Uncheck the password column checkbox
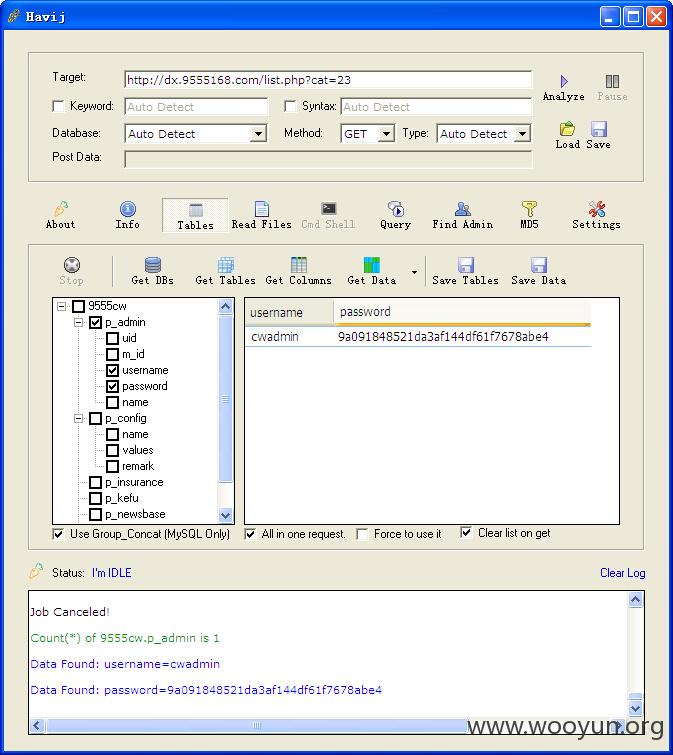This screenshot has height=755, width=673. [112, 386]
